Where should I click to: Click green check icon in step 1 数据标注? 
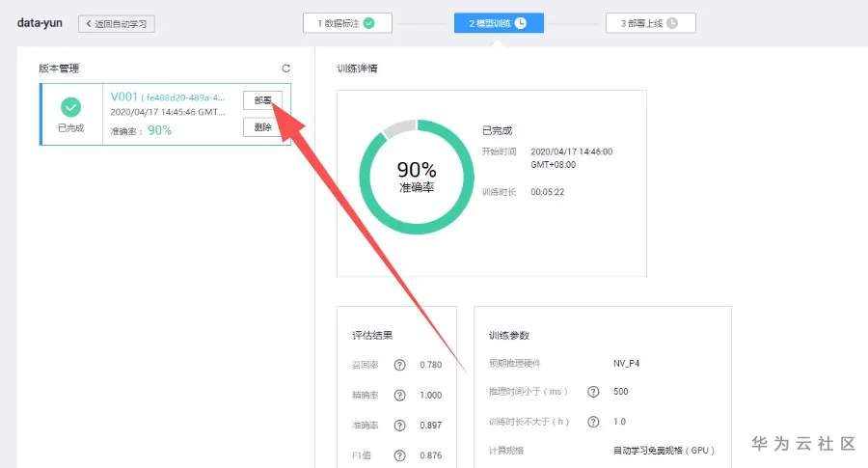[x=368, y=23]
